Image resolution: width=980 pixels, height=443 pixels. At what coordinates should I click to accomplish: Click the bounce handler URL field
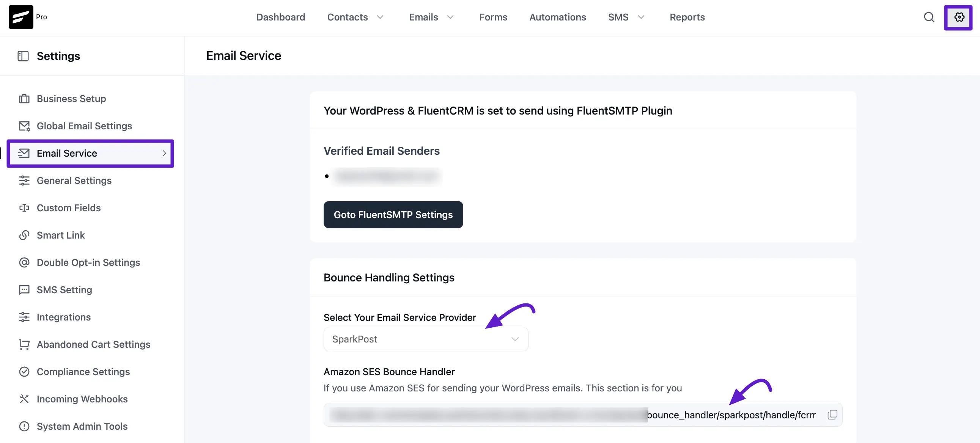click(583, 415)
